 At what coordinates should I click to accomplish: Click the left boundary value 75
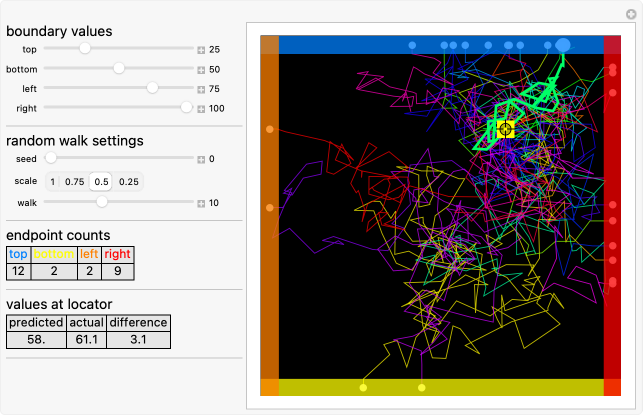tap(214, 89)
